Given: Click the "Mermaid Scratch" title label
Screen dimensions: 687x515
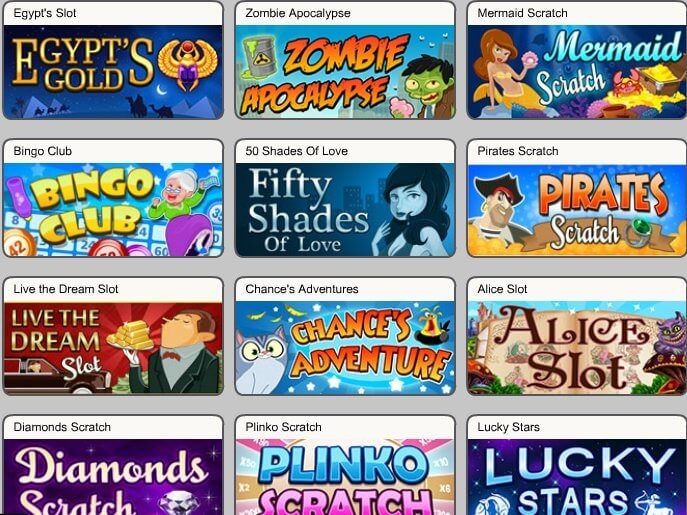Looking at the screenshot, I should click(522, 13).
